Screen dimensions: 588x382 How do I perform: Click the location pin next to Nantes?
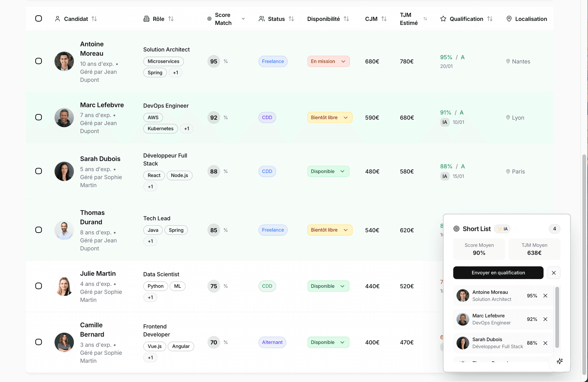click(508, 61)
